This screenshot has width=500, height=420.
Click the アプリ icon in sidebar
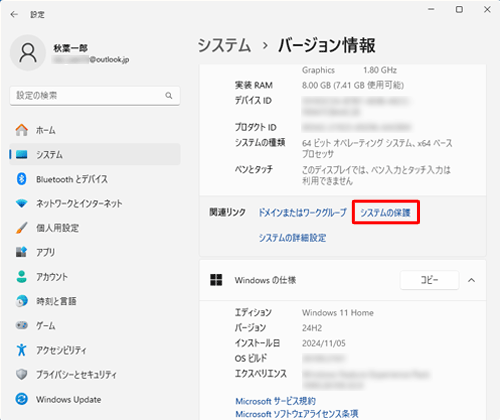tap(22, 252)
